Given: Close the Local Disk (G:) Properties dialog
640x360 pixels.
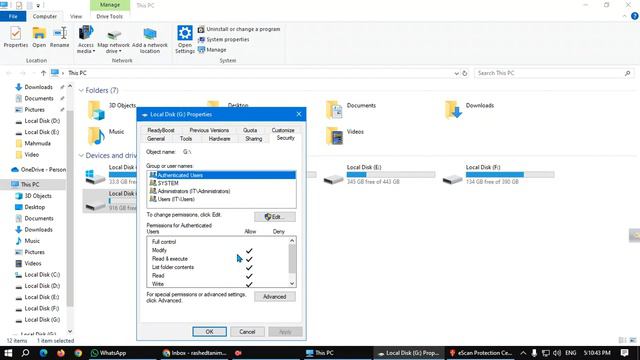Looking at the screenshot, I should (299, 114).
